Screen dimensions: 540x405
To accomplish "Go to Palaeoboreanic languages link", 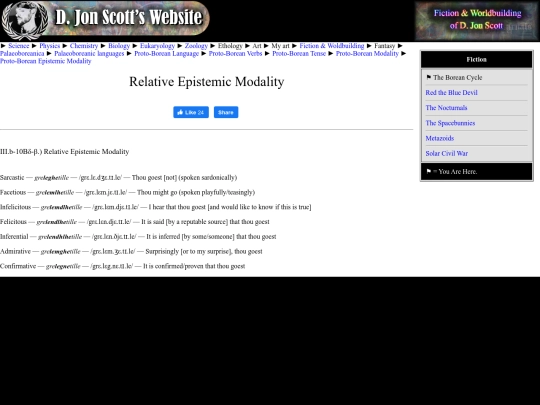I will click(89, 53).
